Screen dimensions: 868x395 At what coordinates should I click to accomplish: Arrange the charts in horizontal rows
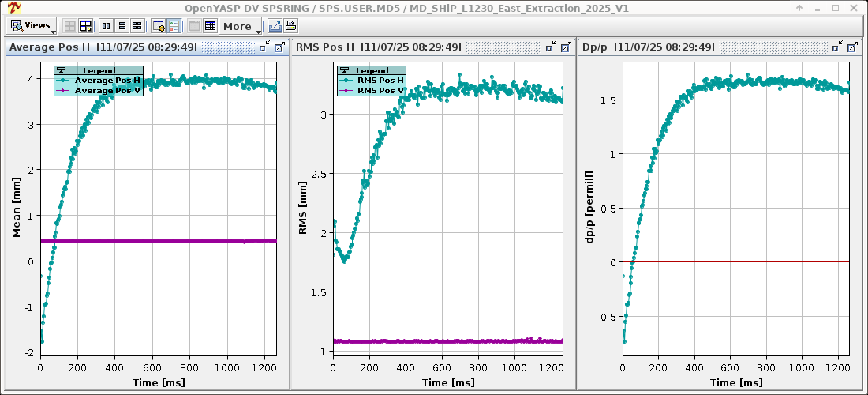point(122,26)
